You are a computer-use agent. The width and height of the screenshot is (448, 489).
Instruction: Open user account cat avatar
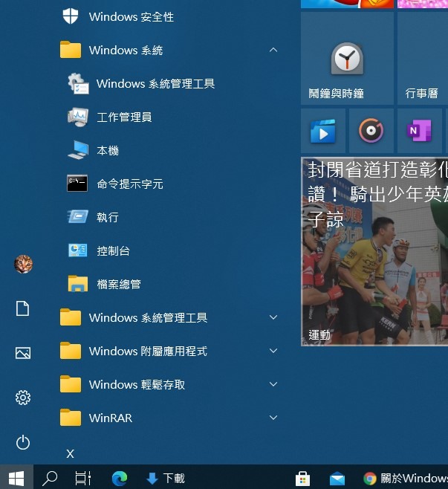[x=23, y=264]
